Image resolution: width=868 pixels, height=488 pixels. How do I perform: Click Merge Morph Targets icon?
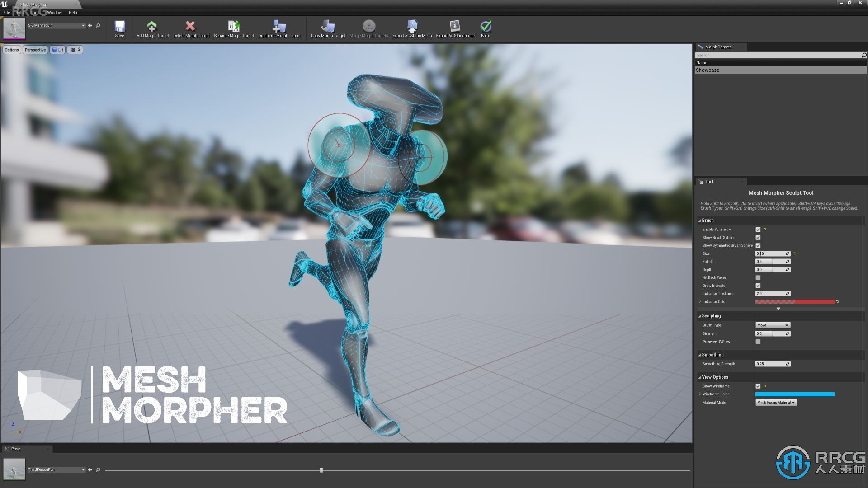click(x=369, y=26)
